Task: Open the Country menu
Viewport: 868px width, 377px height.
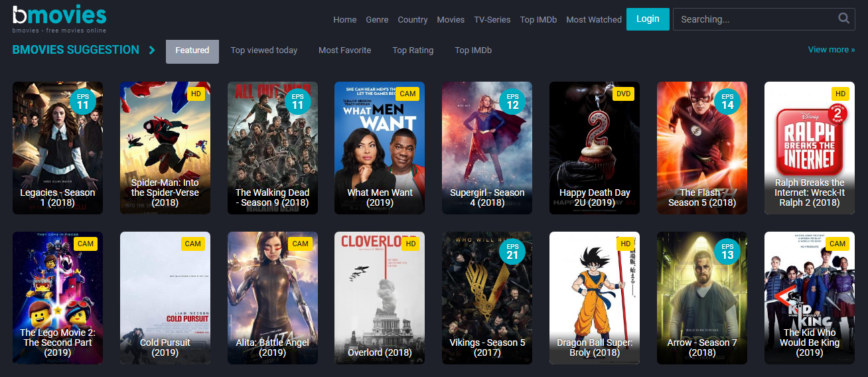Action: [413, 19]
